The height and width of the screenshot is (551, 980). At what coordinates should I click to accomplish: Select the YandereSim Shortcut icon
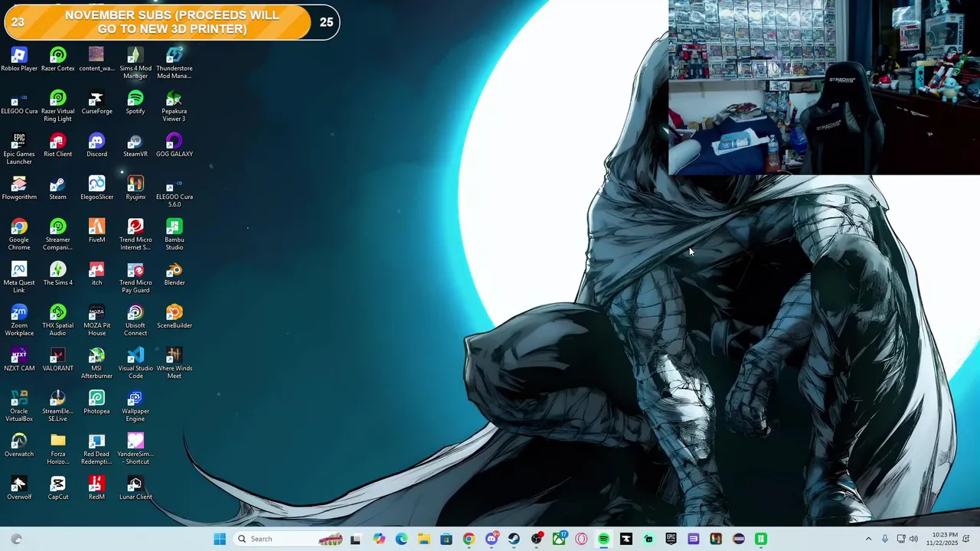[136, 449]
